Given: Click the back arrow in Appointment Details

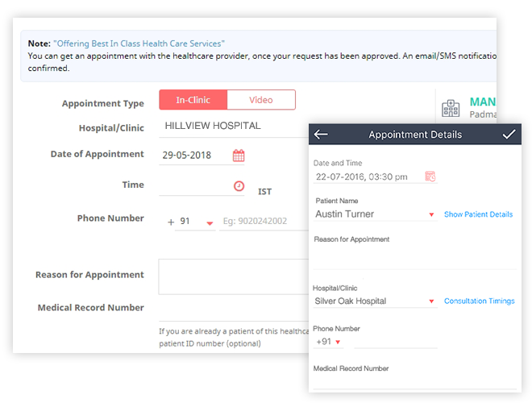Looking at the screenshot, I should [322, 135].
